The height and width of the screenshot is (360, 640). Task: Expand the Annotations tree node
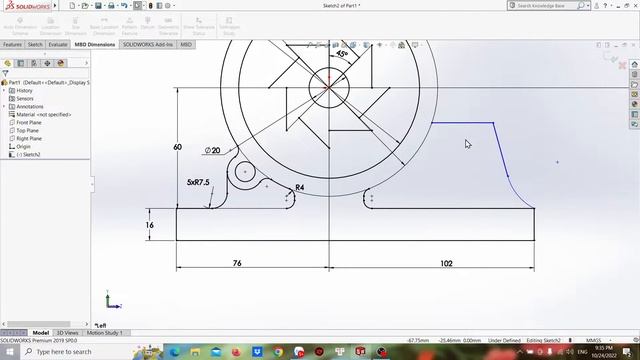coord(4,107)
